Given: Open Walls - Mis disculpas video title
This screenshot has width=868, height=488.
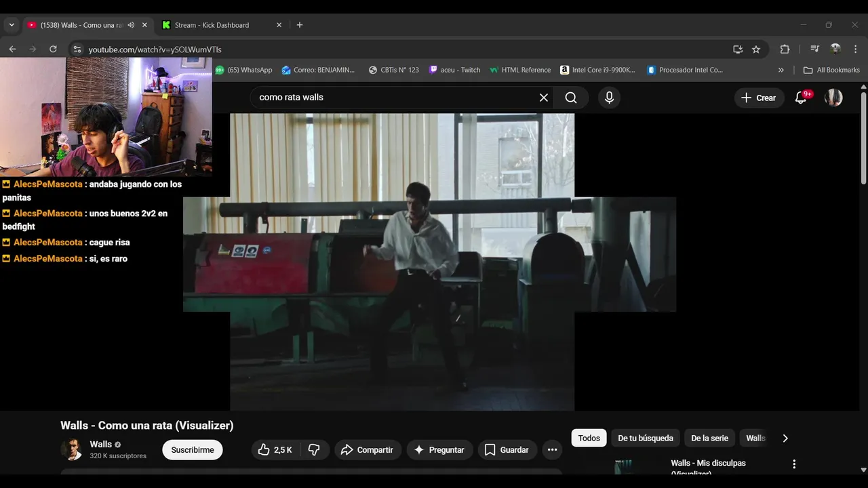Looking at the screenshot, I should pos(708,468).
